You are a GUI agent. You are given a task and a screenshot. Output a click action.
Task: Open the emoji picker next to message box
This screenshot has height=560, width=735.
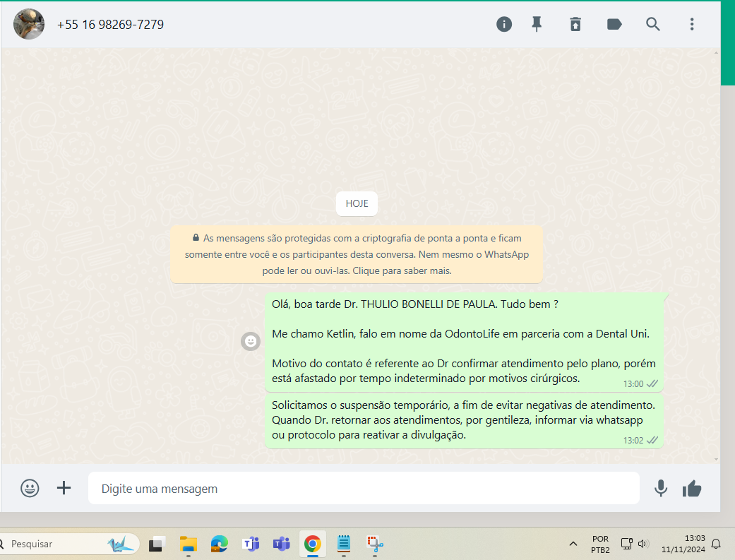(30, 488)
